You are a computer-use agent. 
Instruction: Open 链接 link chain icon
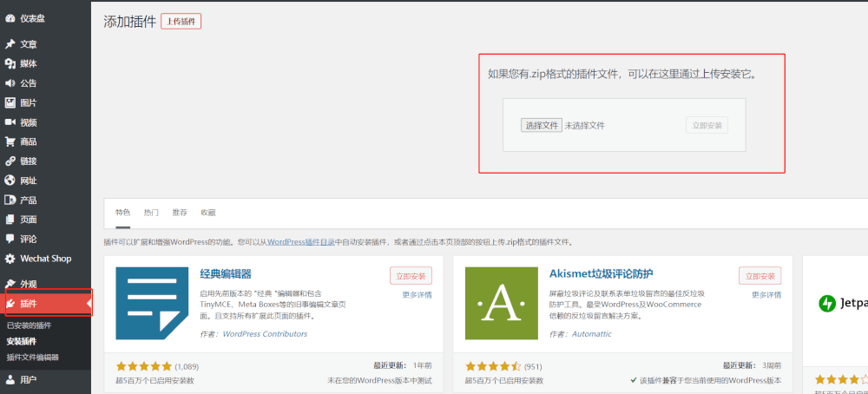pyautogui.click(x=10, y=161)
